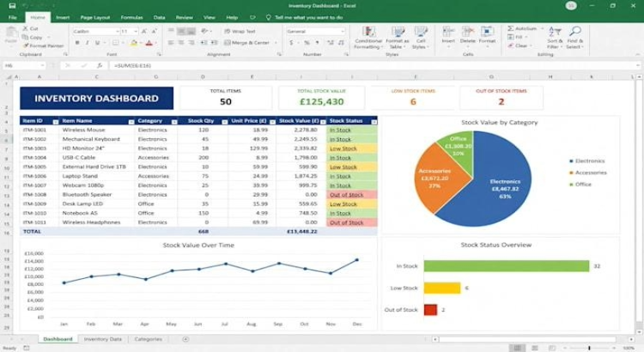Open the Categories sheet tab
644x352 pixels.
[149, 339]
